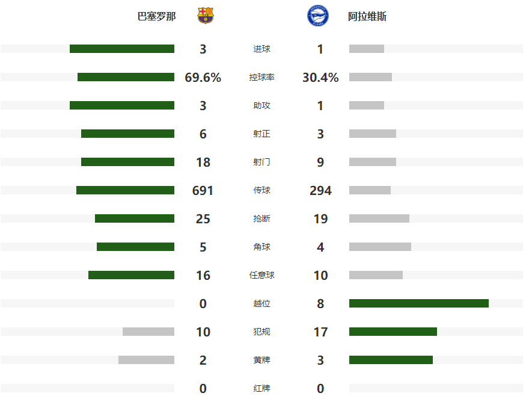Viewport: 532px width, 396px height.
Task: Select the 射正 stat label
Action: click(261, 134)
